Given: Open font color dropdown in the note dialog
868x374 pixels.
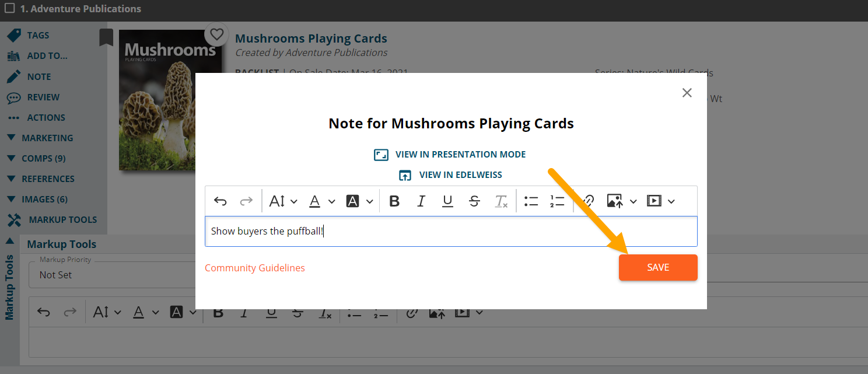Looking at the screenshot, I should click(x=322, y=201).
